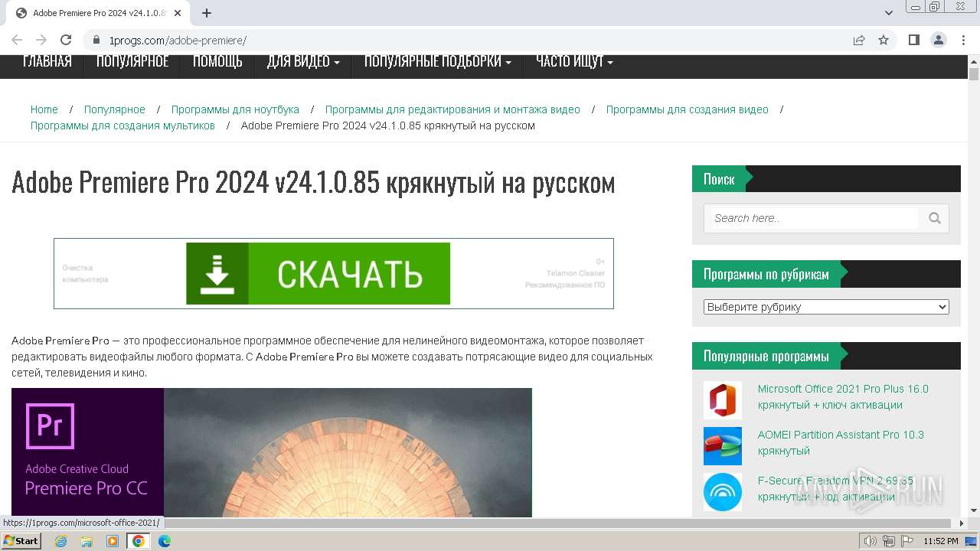
Task: Open Программы для создания видео breadcrumb
Action: click(x=687, y=109)
